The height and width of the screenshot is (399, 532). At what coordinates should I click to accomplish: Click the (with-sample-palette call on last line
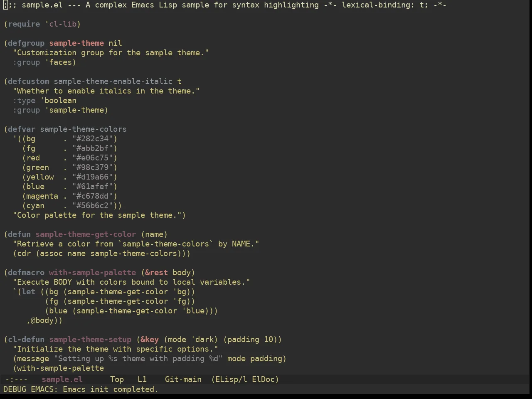58,368
